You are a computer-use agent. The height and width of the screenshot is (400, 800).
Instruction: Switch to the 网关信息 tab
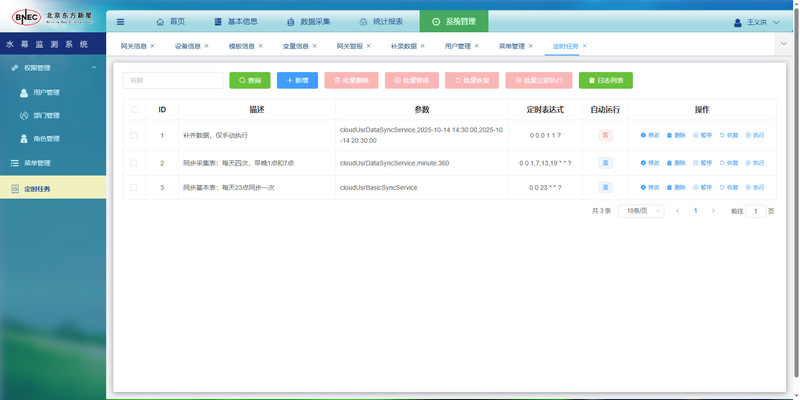tap(134, 46)
